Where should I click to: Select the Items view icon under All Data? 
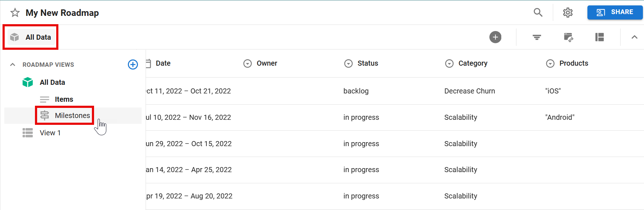point(44,99)
